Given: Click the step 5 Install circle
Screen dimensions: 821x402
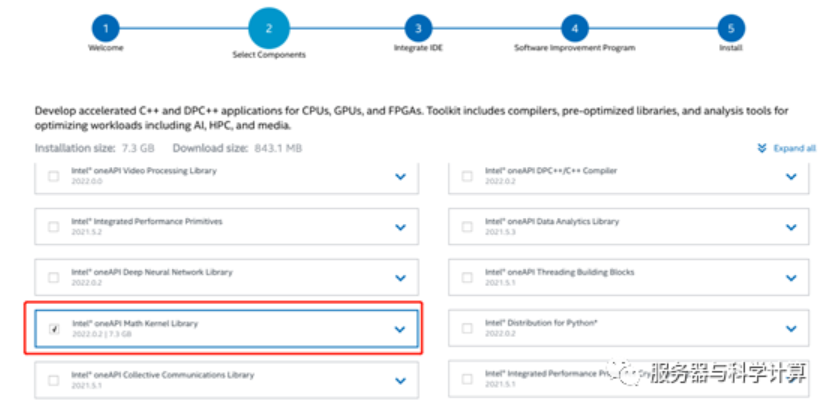Looking at the screenshot, I should 732,26.
